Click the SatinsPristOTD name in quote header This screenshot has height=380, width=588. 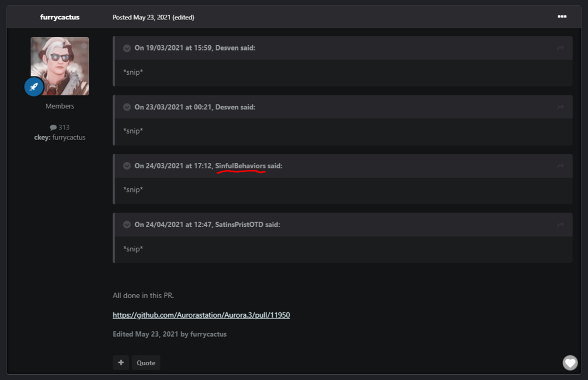239,225
